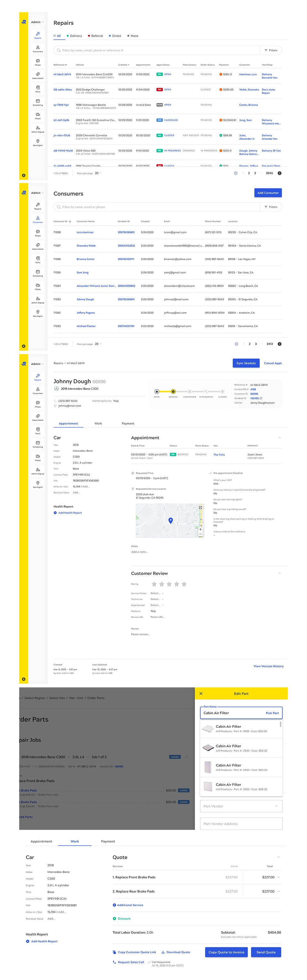The height and width of the screenshot is (980, 307).
Task: Switch to the All repairs tab
Action: pyautogui.click(x=57, y=36)
